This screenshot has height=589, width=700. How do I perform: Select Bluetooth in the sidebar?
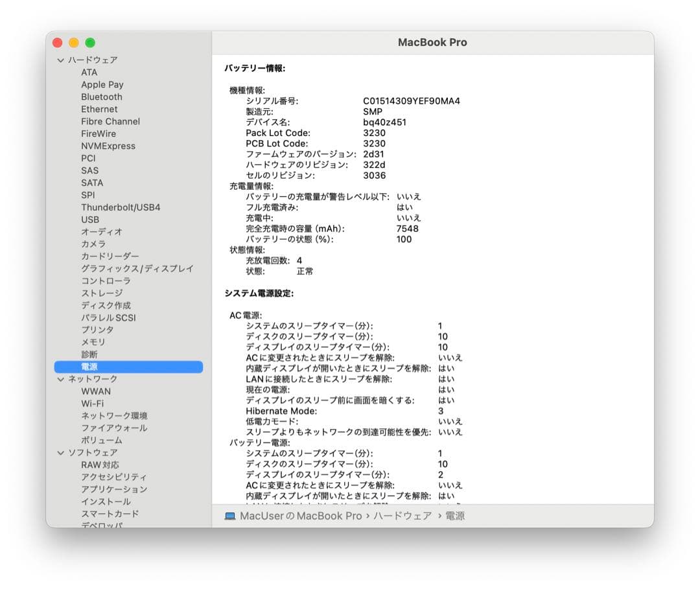[102, 97]
